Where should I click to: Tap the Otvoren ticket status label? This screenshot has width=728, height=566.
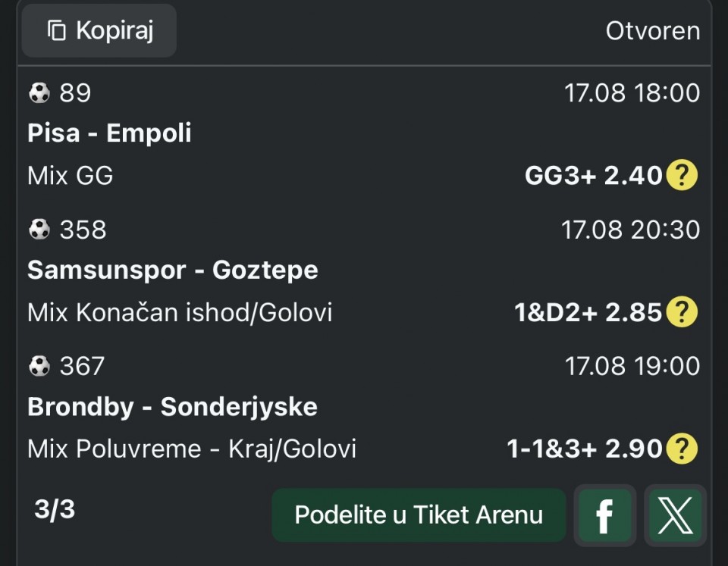653,31
